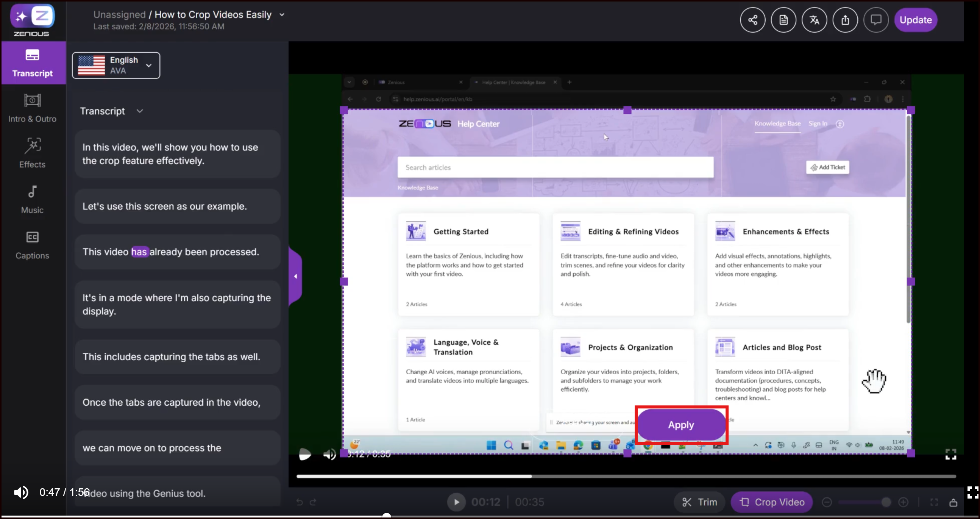The height and width of the screenshot is (519, 980).
Task: Open the Captions panel
Action: 32,245
